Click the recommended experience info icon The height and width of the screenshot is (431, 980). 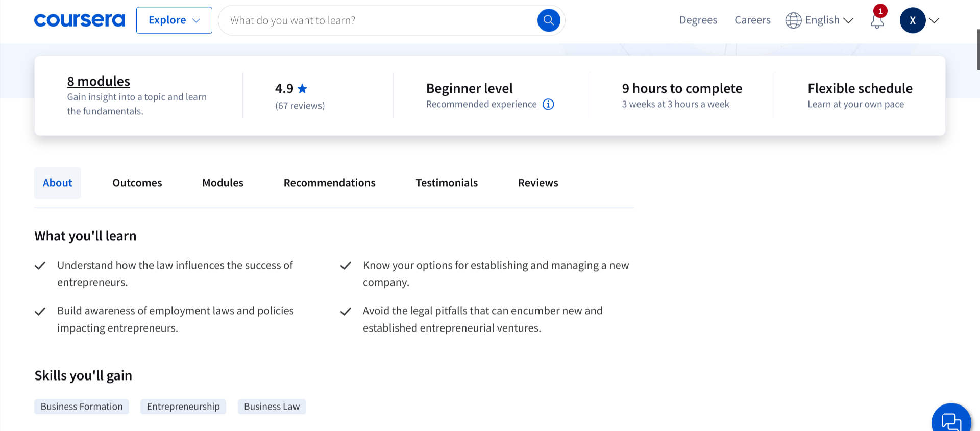click(x=548, y=104)
